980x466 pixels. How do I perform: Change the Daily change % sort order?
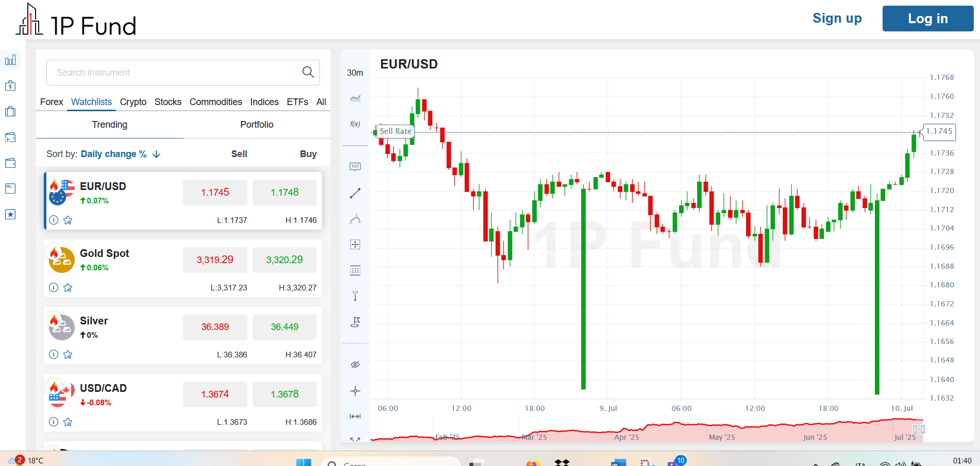click(156, 154)
